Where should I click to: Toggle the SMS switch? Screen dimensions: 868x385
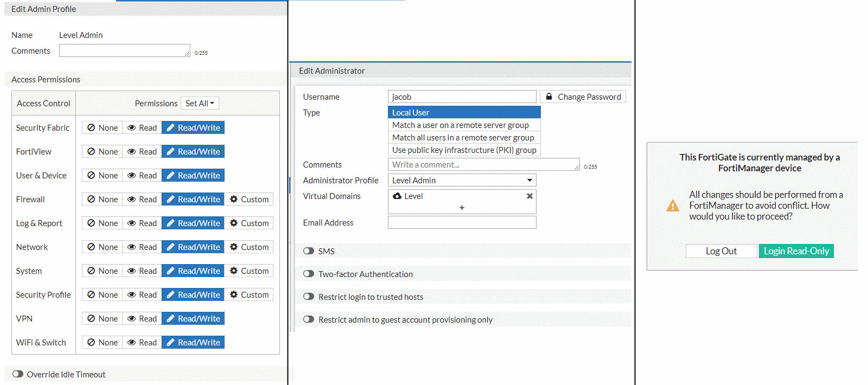(309, 251)
